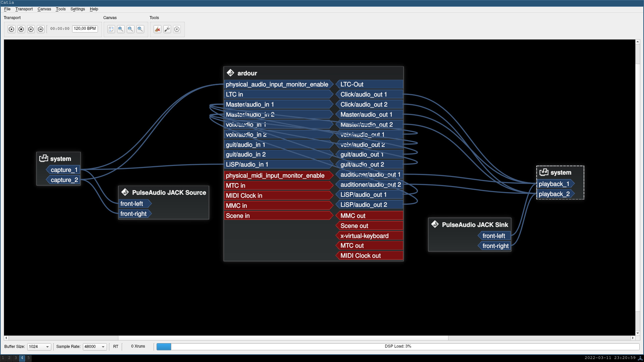The height and width of the screenshot is (362, 644).
Task: Switch to workspace 5 in taskbar
Action: (x=29, y=358)
